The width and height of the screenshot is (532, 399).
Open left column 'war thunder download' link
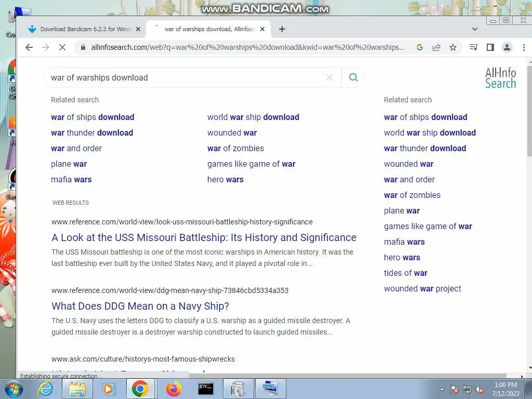[x=92, y=132]
